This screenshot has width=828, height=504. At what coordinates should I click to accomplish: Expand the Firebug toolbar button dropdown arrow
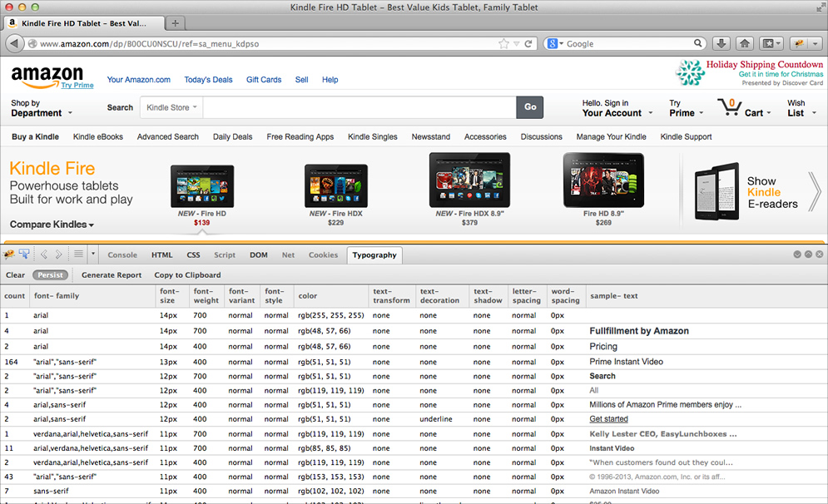[816, 44]
